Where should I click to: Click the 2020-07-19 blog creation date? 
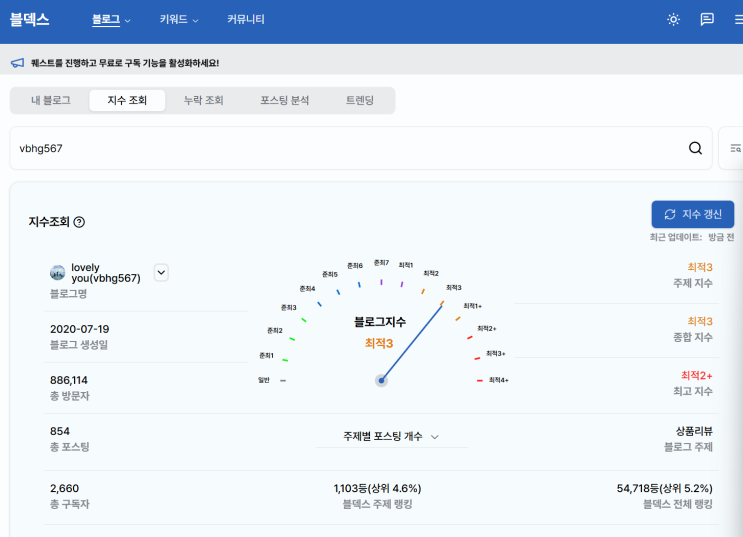point(80,329)
